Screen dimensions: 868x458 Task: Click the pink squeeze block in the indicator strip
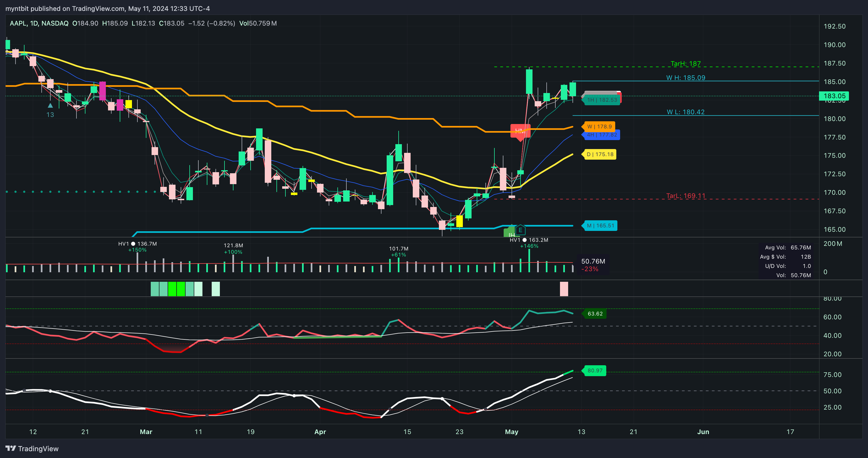(x=564, y=289)
